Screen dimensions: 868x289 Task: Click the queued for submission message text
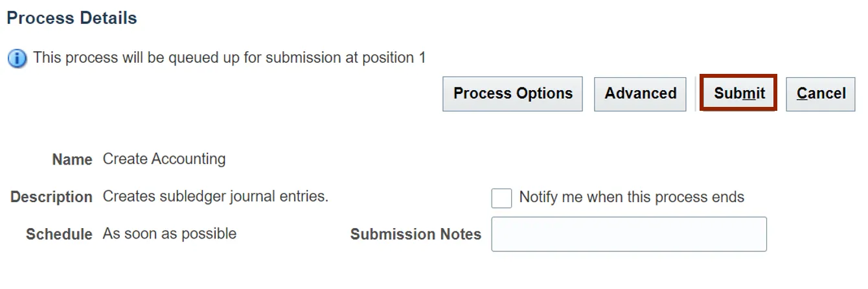tap(229, 58)
